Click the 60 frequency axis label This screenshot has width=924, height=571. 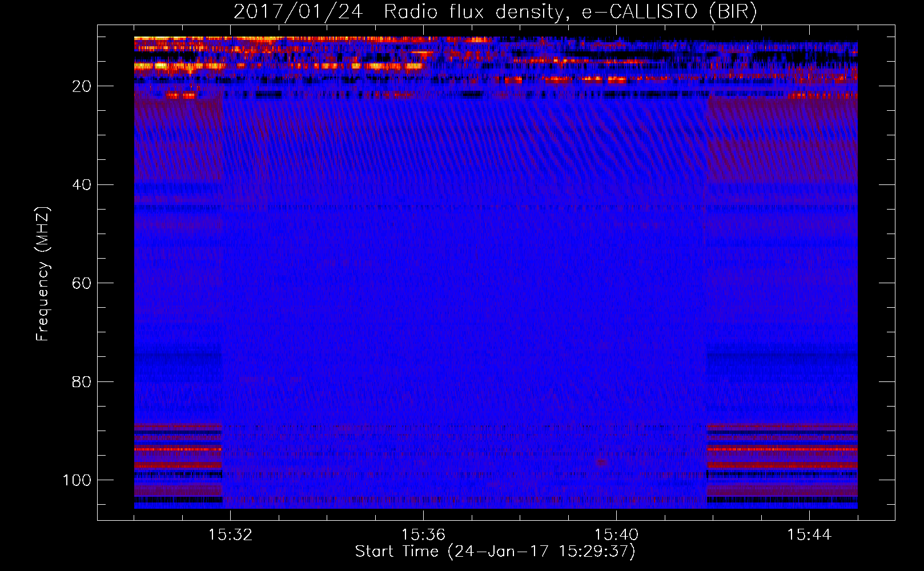(82, 283)
